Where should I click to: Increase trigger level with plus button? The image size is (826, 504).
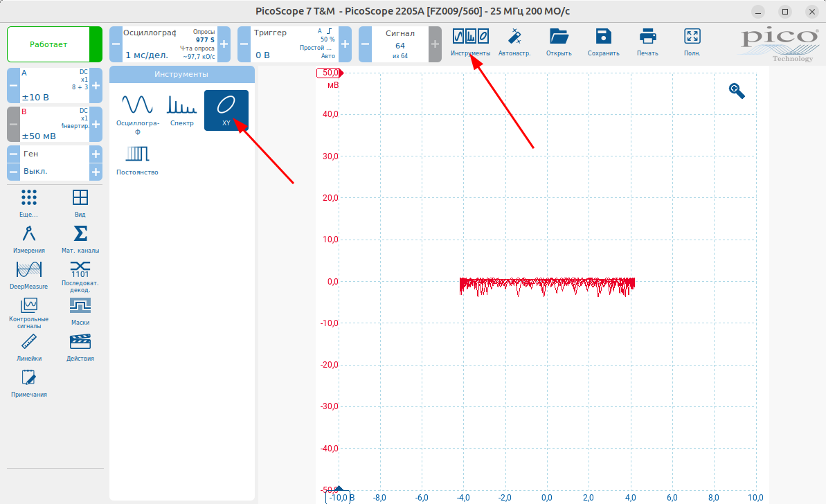pyautogui.click(x=345, y=44)
